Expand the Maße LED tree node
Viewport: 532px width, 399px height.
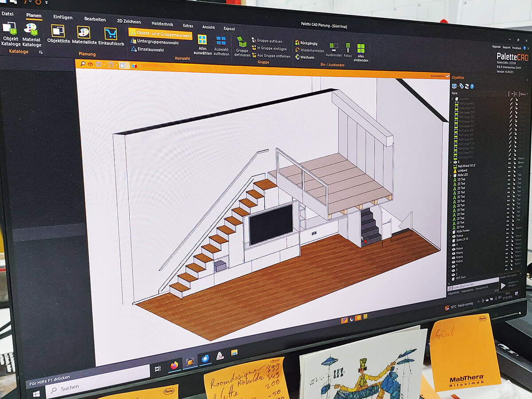[450, 175]
